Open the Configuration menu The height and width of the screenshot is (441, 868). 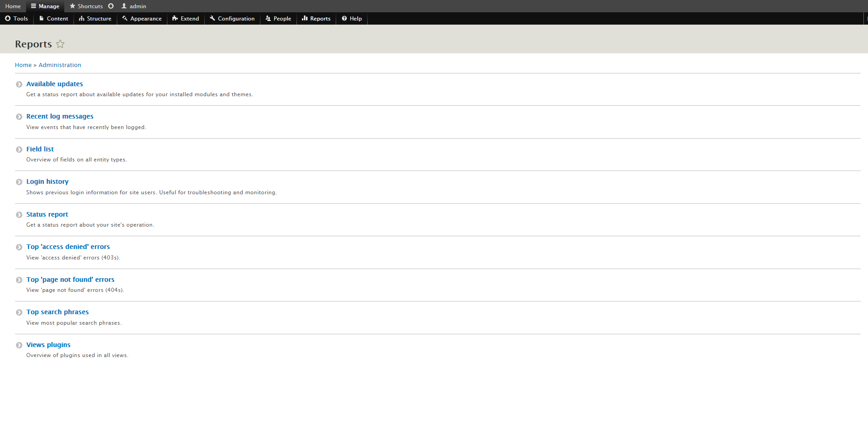[x=232, y=19]
